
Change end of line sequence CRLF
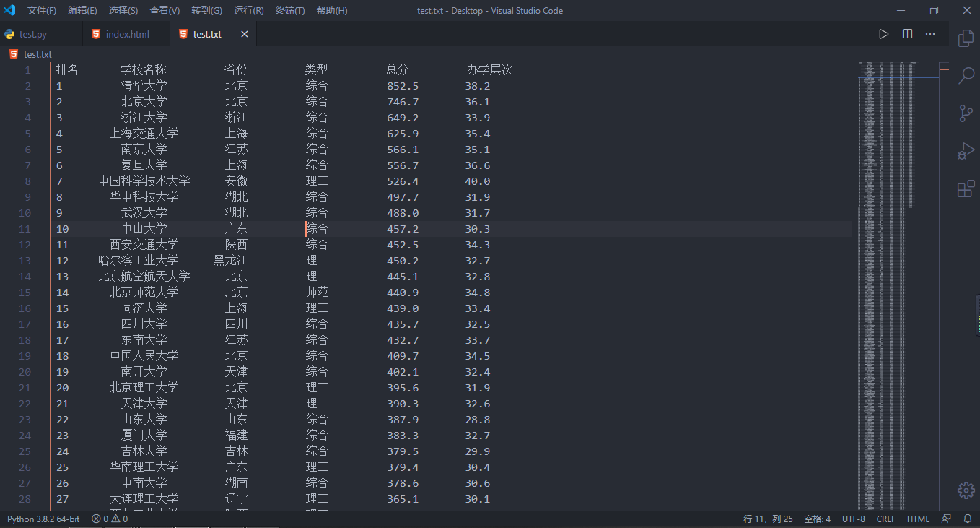(885, 519)
